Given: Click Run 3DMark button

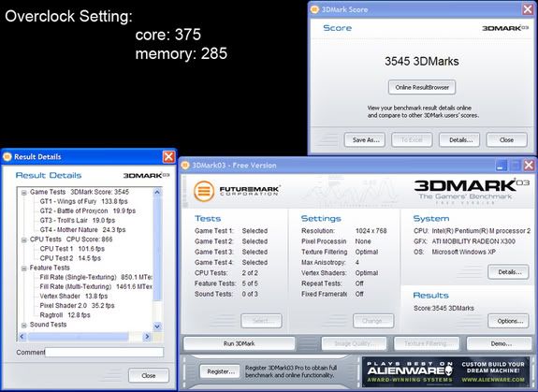Looking at the screenshot, I should (240, 343).
